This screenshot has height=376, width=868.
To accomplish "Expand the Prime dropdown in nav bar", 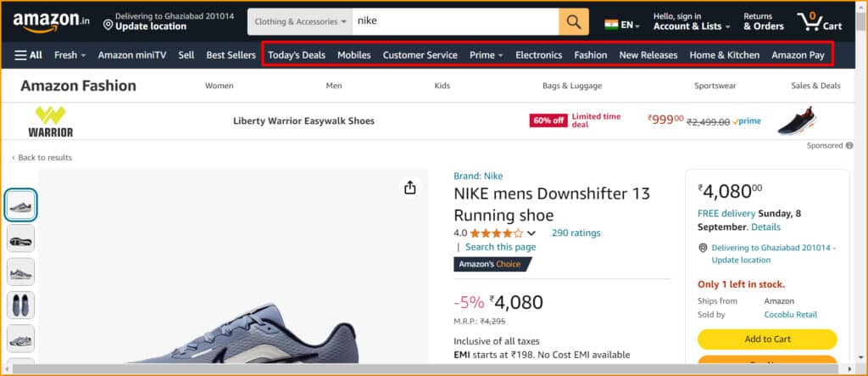I will (x=487, y=55).
